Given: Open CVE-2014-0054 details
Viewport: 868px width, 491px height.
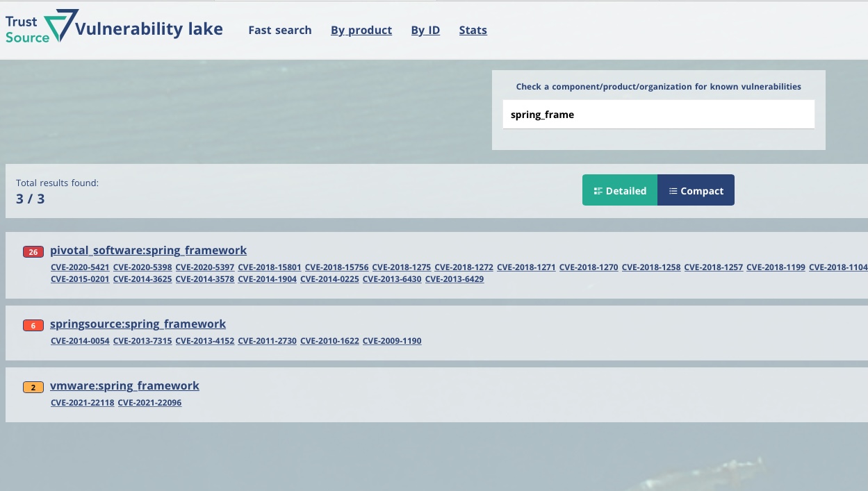Looking at the screenshot, I should pyautogui.click(x=80, y=341).
